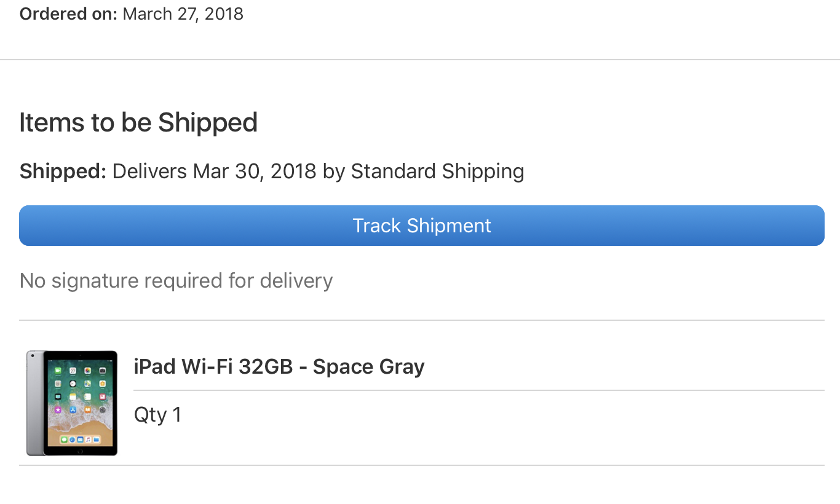Click the News icon on the iPad image
This screenshot has height=504, width=840.
point(102,396)
